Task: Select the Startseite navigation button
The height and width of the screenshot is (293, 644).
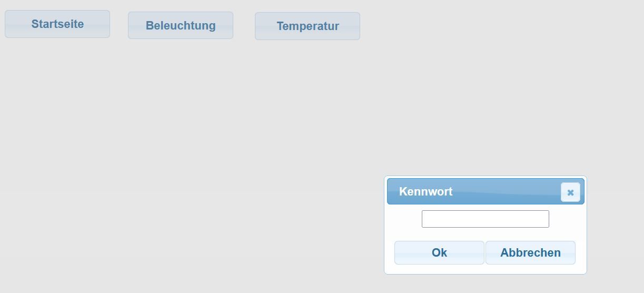Action: [57, 24]
